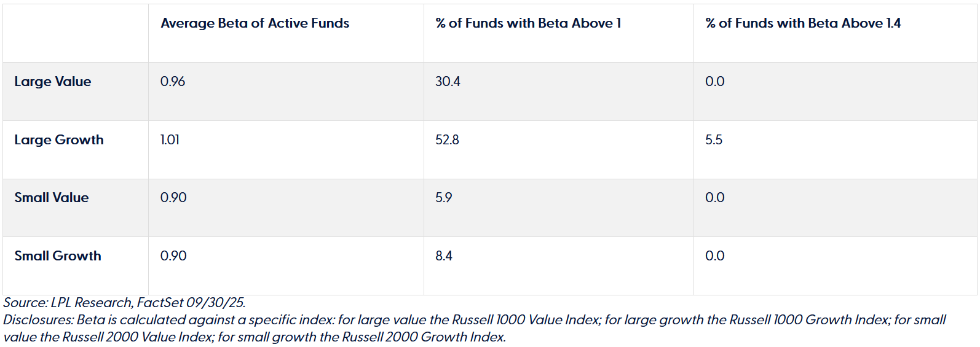Click the Large Growth row label
980x347 pixels.
59,140
